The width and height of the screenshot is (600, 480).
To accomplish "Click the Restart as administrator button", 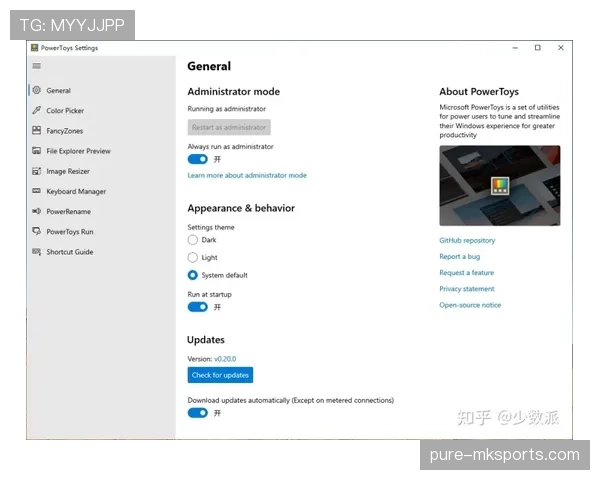I will point(229,127).
